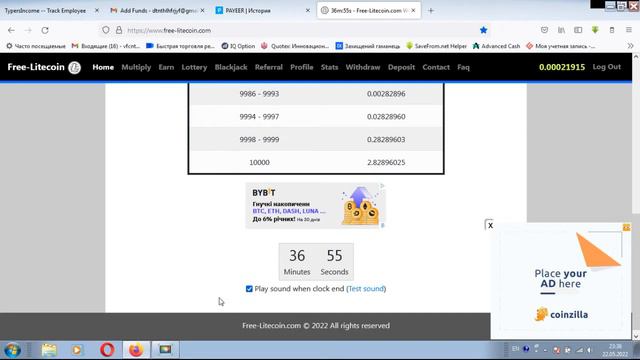Open the Часто посещаемые bookmark folder
This screenshot has width=640, height=360.
(x=36, y=46)
